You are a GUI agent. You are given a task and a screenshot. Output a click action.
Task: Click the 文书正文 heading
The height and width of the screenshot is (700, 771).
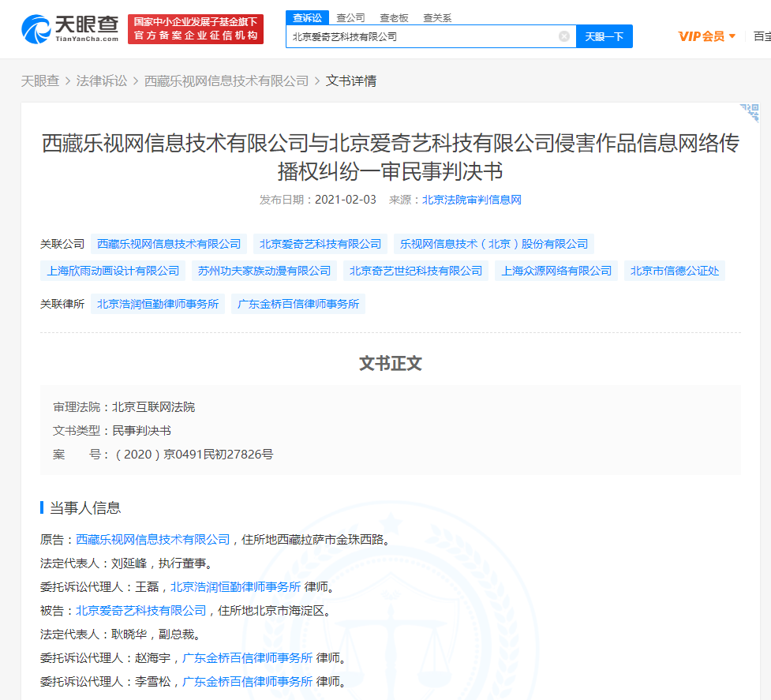(x=391, y=363)
